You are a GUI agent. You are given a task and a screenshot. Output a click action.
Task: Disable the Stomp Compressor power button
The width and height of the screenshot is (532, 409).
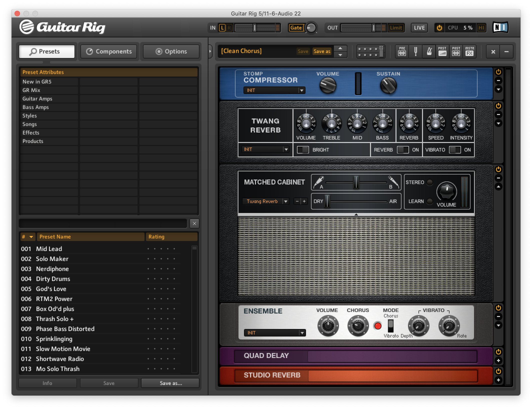[498, 72]
